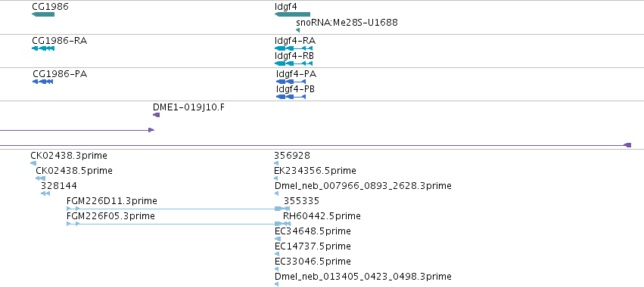Select the Idgf4-PA protein feature
Viewport: 644px width, 288px height.
(x=291, y=82)
